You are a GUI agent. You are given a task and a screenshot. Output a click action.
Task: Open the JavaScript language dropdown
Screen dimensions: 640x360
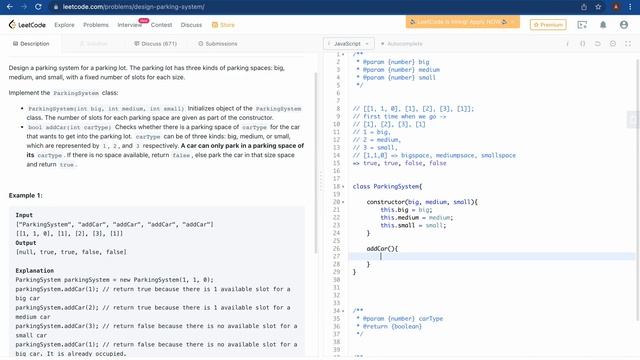pos(348,44)
